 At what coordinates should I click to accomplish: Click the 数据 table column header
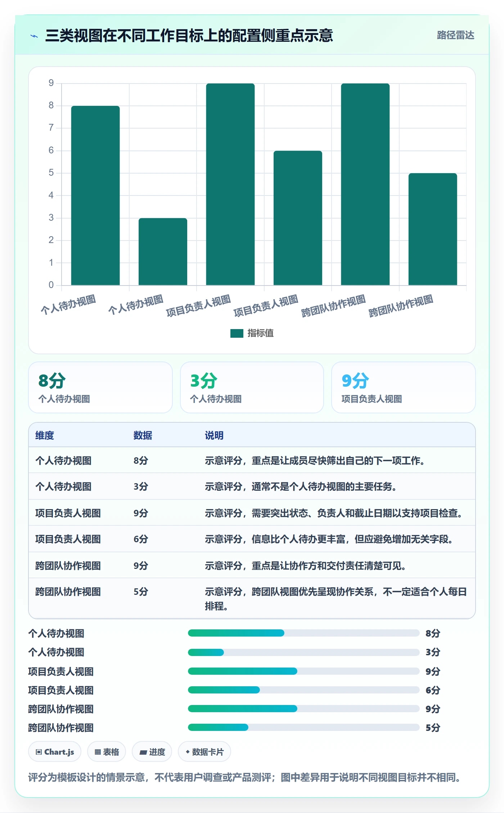click(x=143, y=436)
